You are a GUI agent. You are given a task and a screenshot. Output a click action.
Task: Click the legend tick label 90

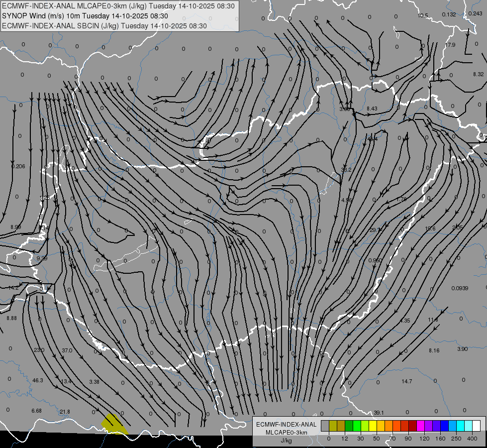click(408, 439)
